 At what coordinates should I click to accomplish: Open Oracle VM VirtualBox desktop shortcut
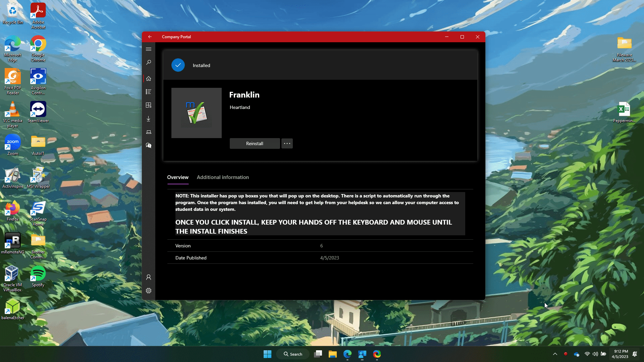tap(13, 279)
